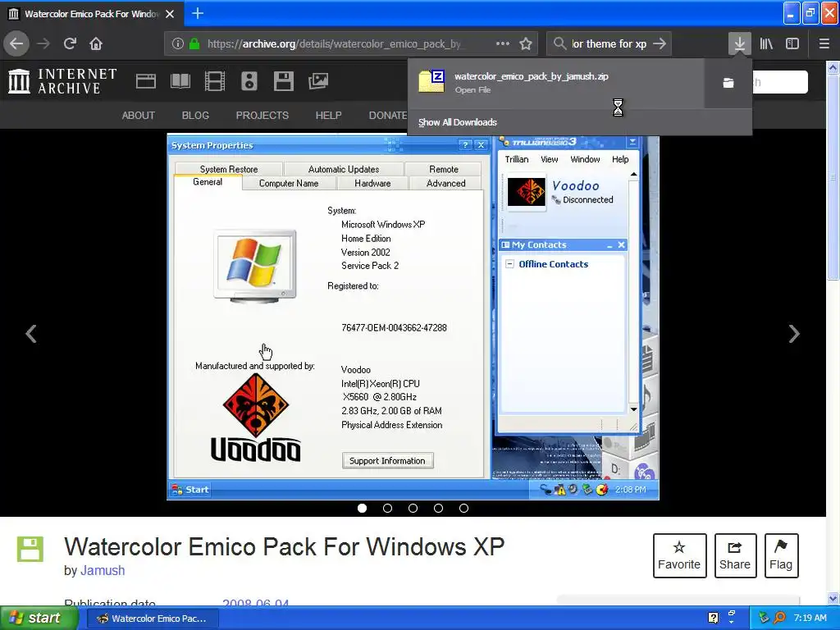The image size is (840, 630).
Task: Open the Texts book icon
Action: pos(180,81)
